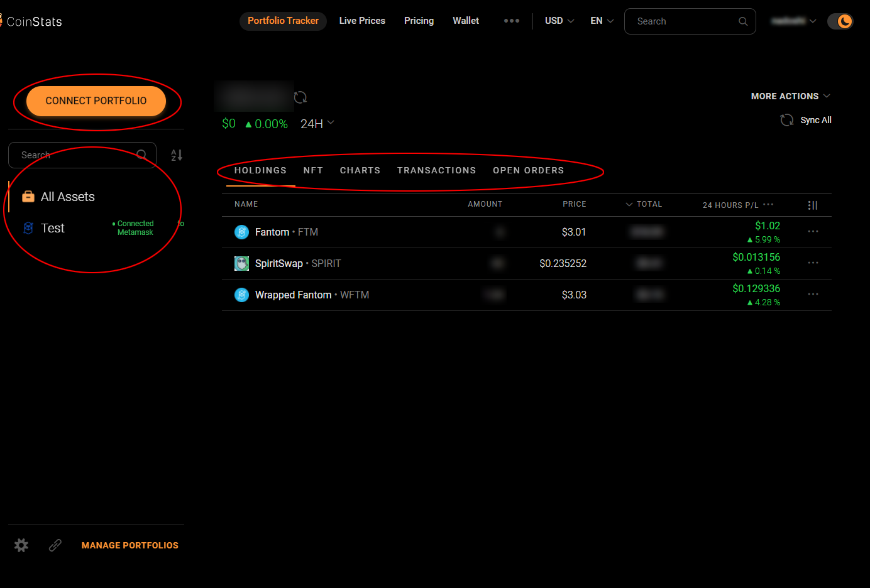Open the three-dot menu for the Wrapped Fantom row
The image size is (870, 588).
coord(813,295)
